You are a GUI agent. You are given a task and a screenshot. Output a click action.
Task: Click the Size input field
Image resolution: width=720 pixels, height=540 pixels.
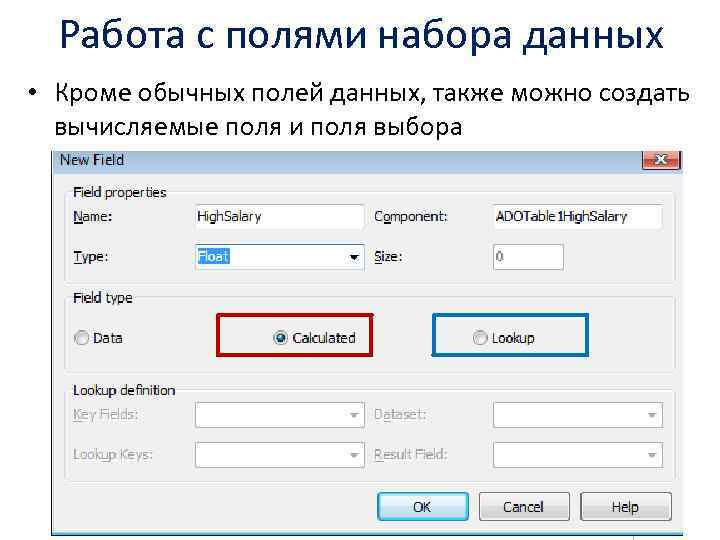pos(528,257)
